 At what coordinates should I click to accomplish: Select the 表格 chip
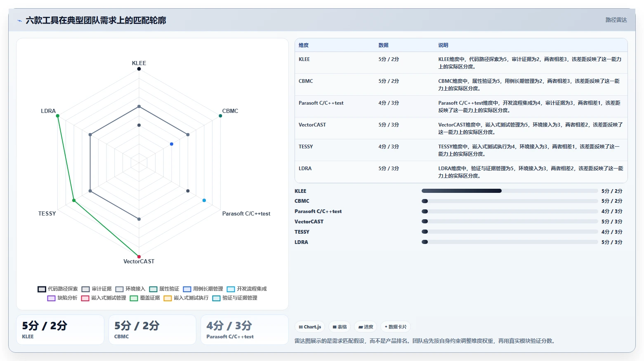point(340,327)
